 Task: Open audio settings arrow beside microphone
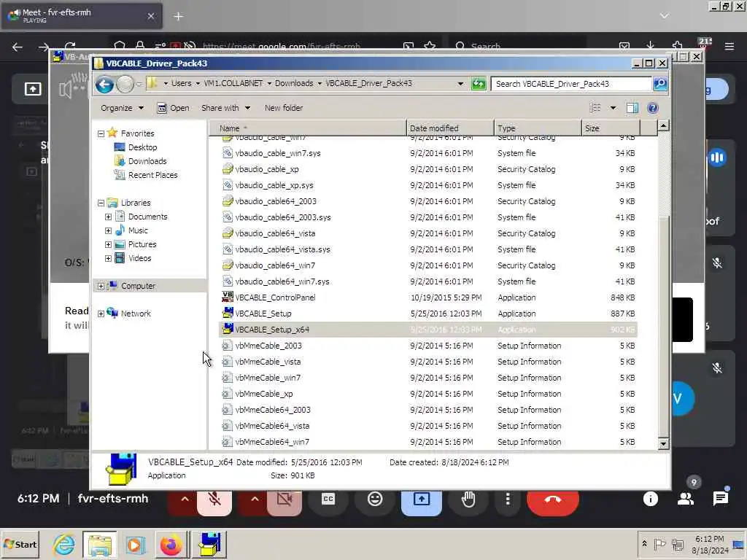[x=185, y=499]
